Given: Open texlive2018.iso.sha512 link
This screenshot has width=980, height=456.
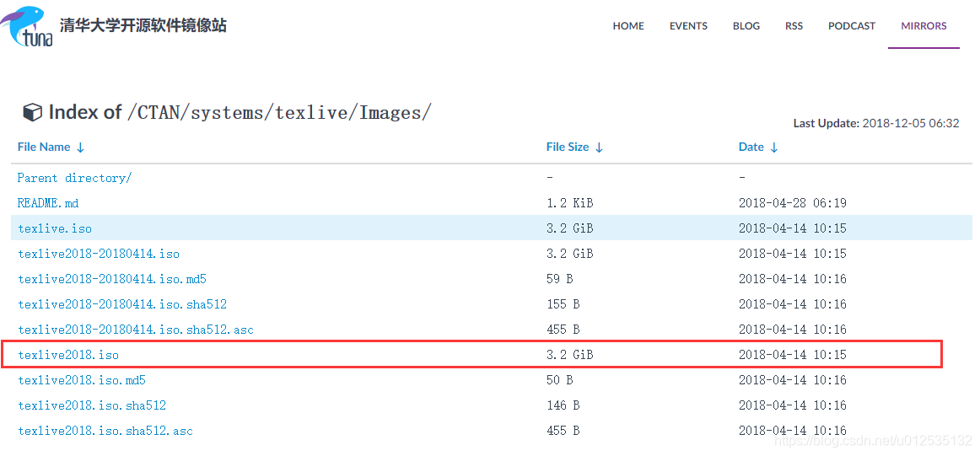Looking at the screenshot, I should [x=92, y=405].
